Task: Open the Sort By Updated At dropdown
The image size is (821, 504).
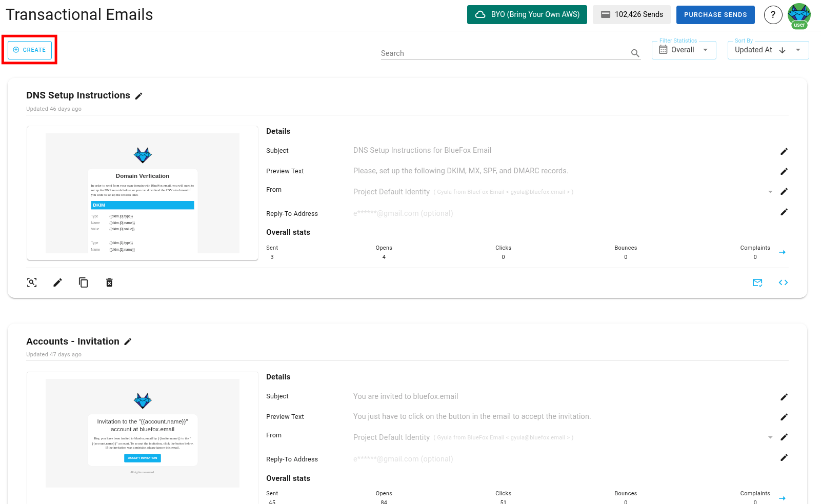Action: click(798, 50)
